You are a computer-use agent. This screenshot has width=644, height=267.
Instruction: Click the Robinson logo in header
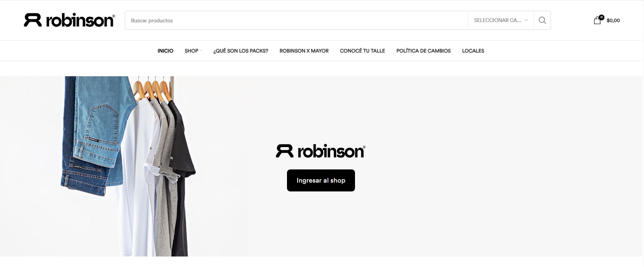coord(69,20)
